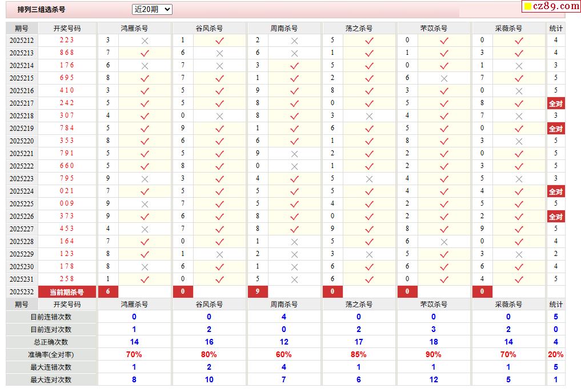The height and width of the screenshot is (392, 581).
Task: Click 谷风 check mark in row 2025212
Action: coord(220,41)
